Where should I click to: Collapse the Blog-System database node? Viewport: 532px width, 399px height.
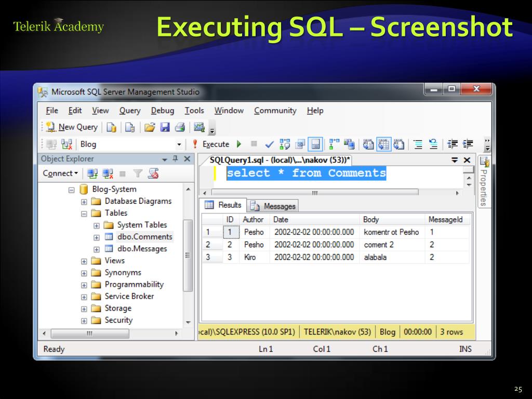click(x=71, y=190)
